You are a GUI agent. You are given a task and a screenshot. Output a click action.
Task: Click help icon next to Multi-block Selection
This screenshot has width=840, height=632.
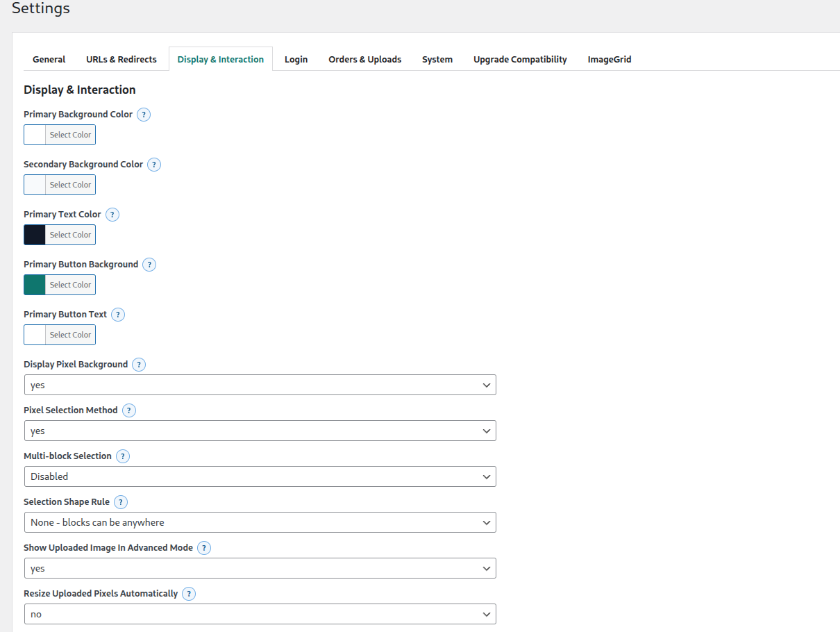123,456
